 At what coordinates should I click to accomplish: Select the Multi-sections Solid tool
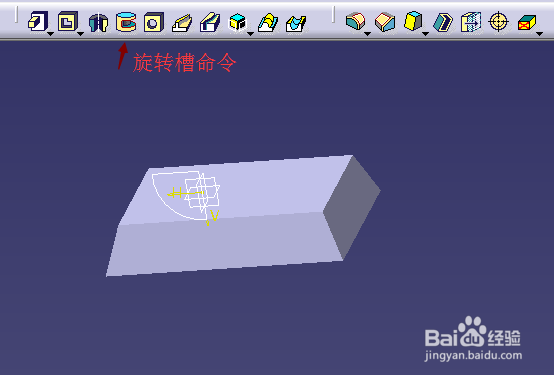pyautogui.click(x=268, y=23)
